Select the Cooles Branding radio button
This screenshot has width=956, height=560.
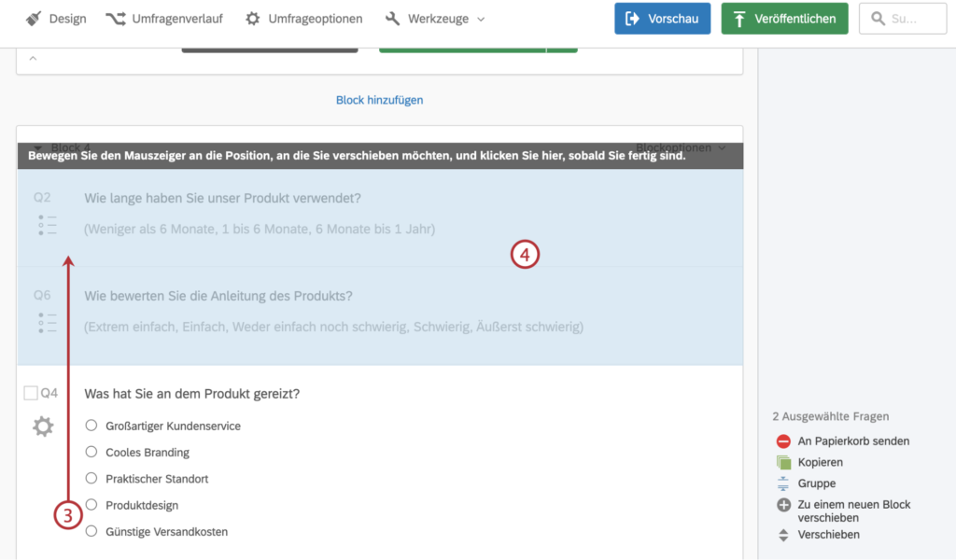[x=91, y=452]
